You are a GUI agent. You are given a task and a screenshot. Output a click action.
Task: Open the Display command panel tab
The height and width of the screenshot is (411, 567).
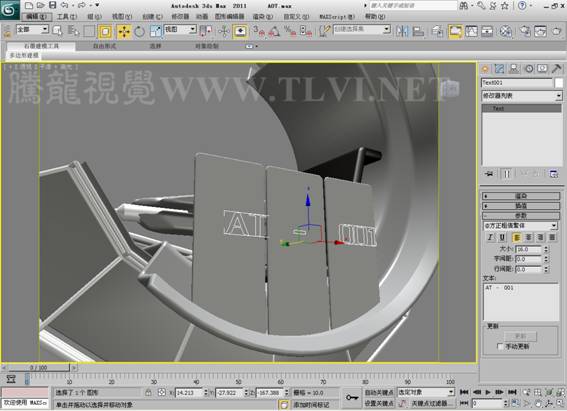(542, 69)
